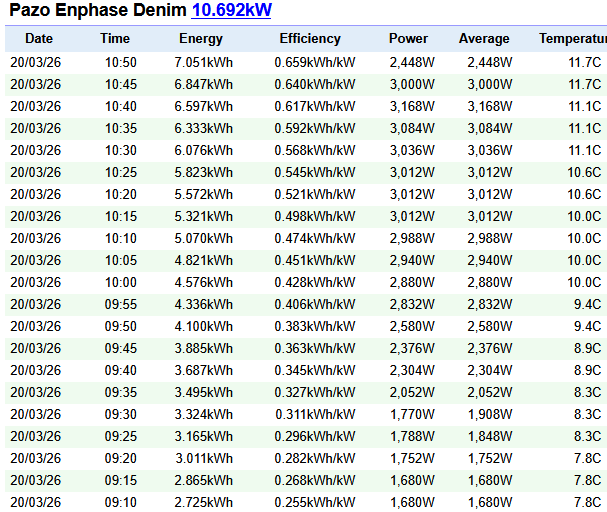Select the 2,832W power value
The width and height of the screenshot is (607, 512).
click(412, 305)
